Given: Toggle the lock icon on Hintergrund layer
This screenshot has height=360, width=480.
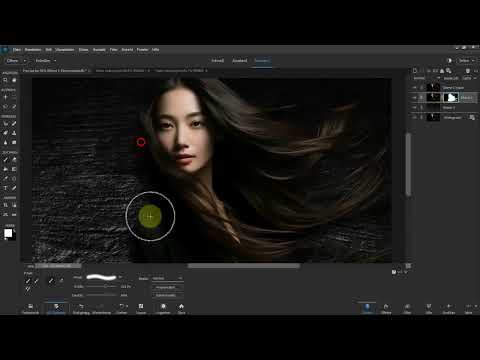Looking at the screenshot, I should (472, 117).
